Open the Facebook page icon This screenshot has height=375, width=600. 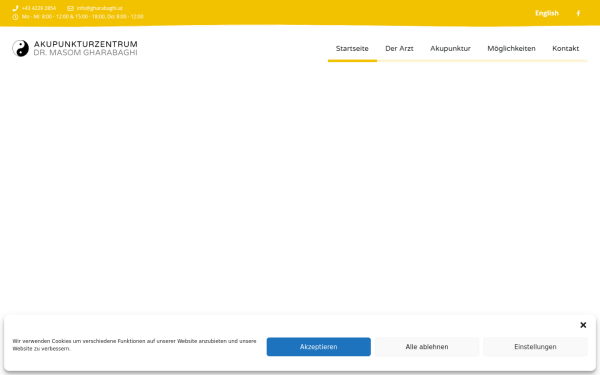pyautogui.click(x=578, y=13)
